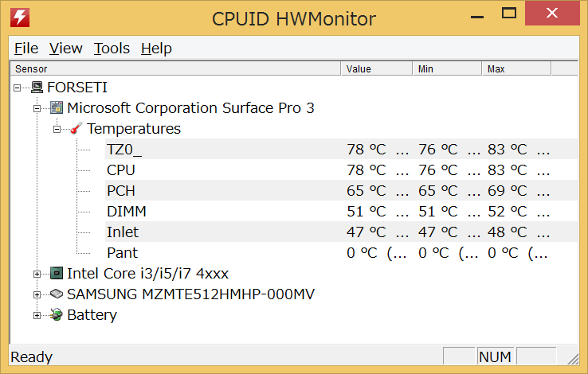Collapse the Temperatures branch
588x374 pixels.
(57, 129)
